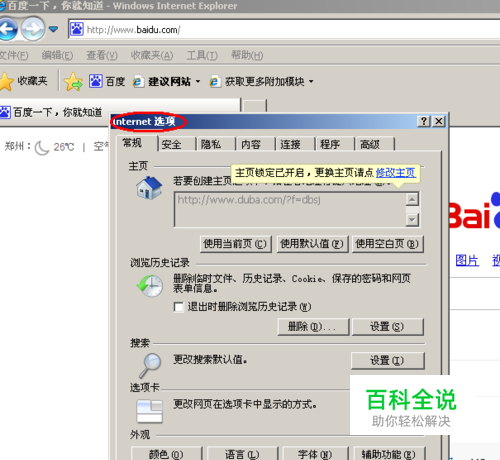Click the 语言(L) button
This screenshot has width=500, height=460.
pos(242,454)
